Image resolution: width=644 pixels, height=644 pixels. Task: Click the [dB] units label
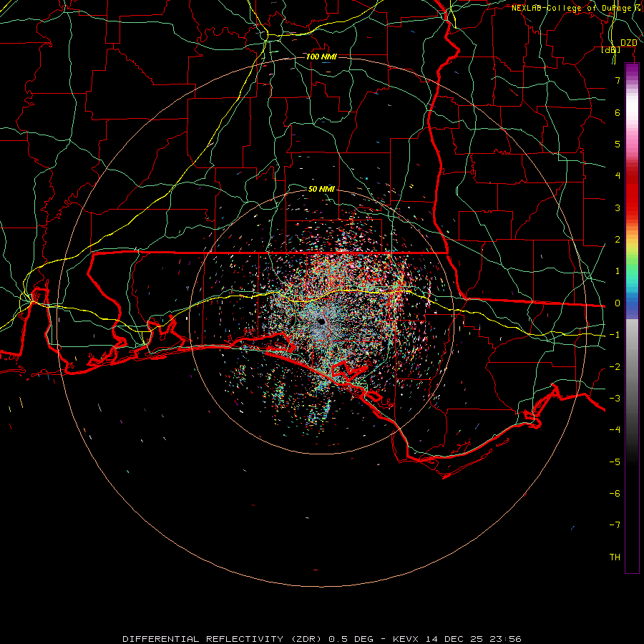(611, 50)
